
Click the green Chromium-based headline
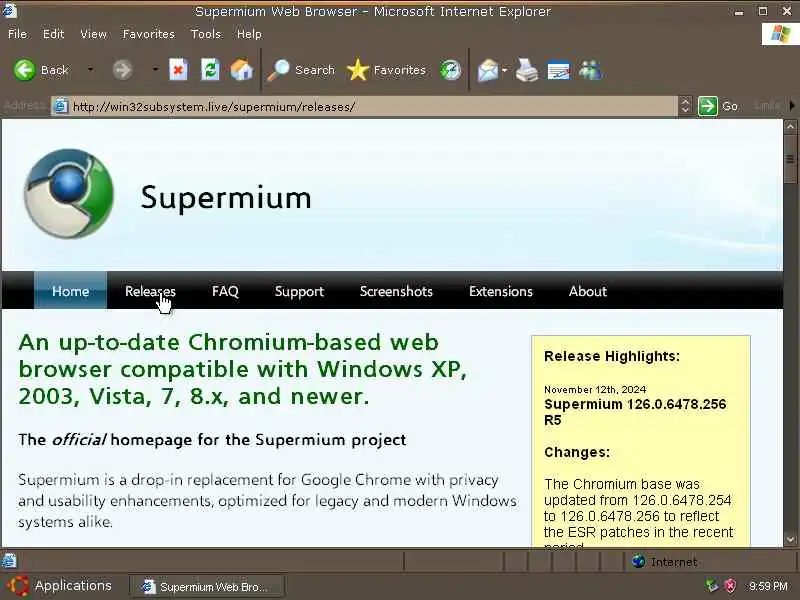coord(242,369)
